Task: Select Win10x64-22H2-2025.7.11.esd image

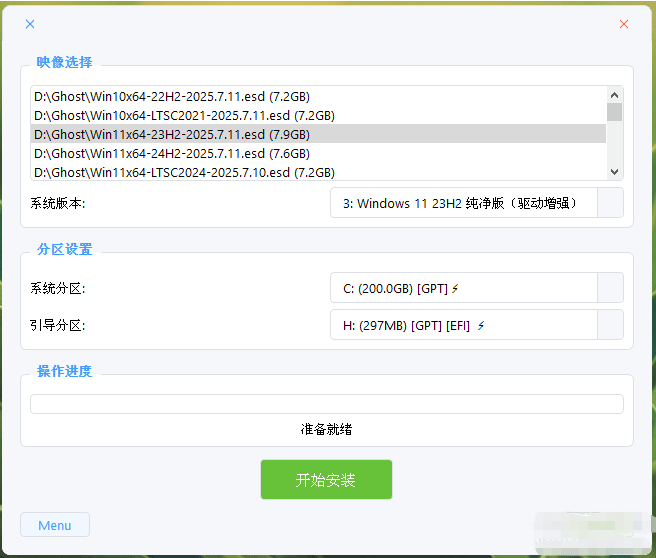Action: coord(318,96)
